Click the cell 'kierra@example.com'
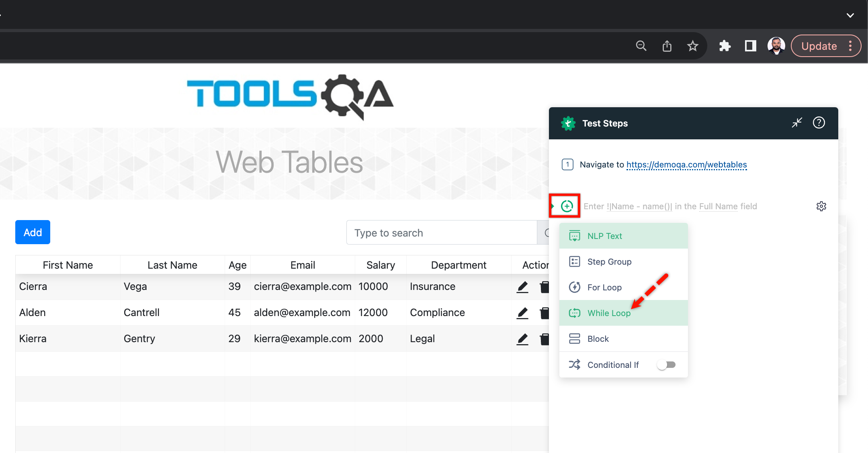The width and height of the screenshot is (868, 453). point(303,339)
